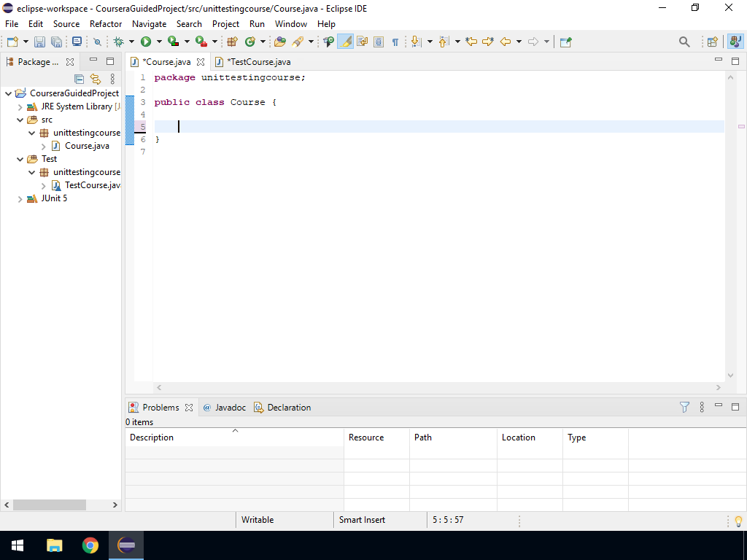The width and height of the screenshot is (747, 560).
Task: Click the Problems view filter icon
Action: pyautogui.click(x=684, y=408)
